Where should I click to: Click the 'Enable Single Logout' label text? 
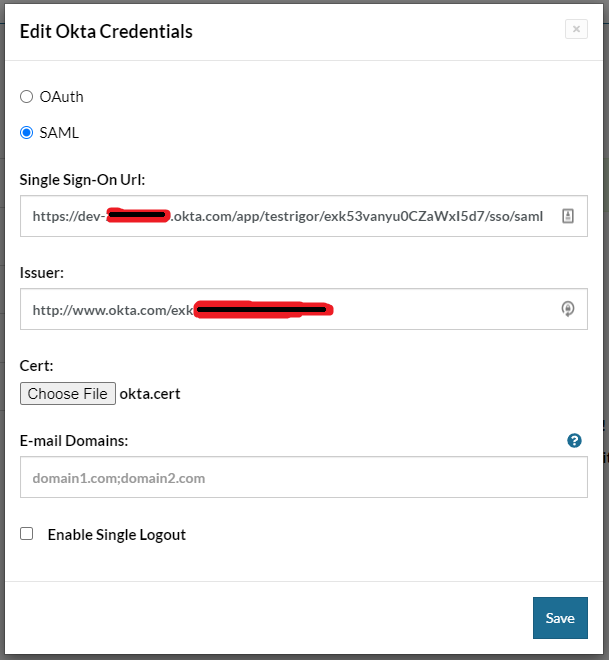[x=117, y=535]
